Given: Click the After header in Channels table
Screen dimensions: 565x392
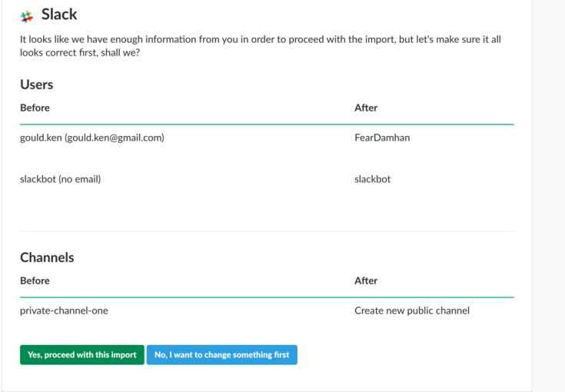Looking at the screenshot, I should coord(366,281).
